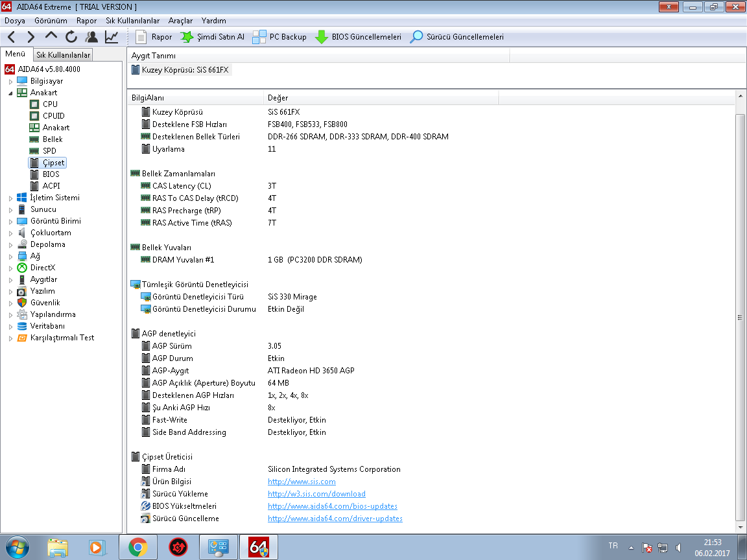Select the CPU item in the tree
This screenshot has height=560, width=747.
coord(49,104)
